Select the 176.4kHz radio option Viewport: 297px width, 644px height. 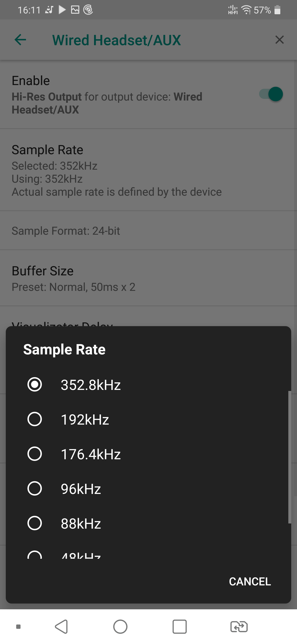coord(35,454)
